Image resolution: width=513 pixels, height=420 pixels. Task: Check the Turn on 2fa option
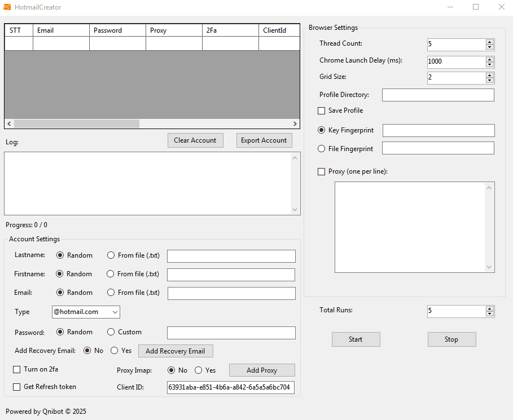coord(16,369)
